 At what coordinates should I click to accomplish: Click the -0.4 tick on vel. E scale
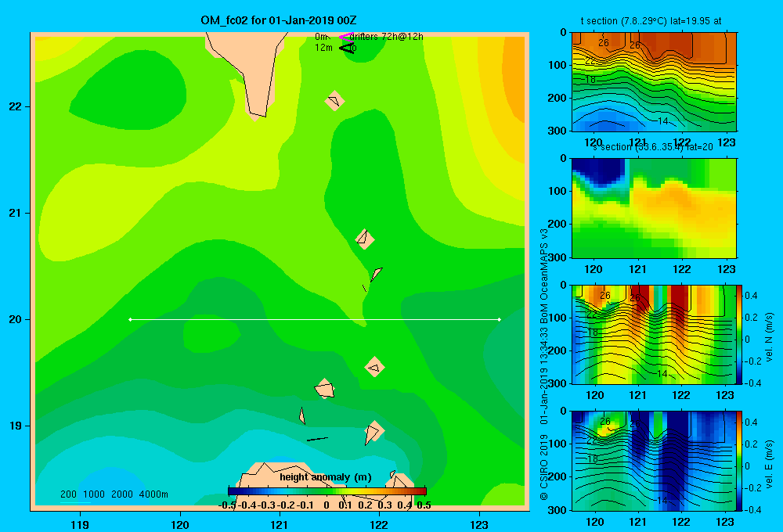[752, 509]
